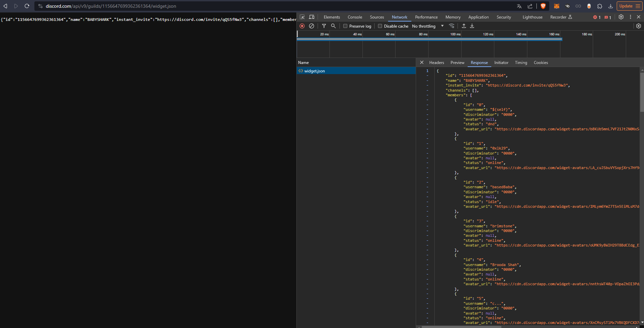Open DevTools three-dot customize menu

point(631,17)
